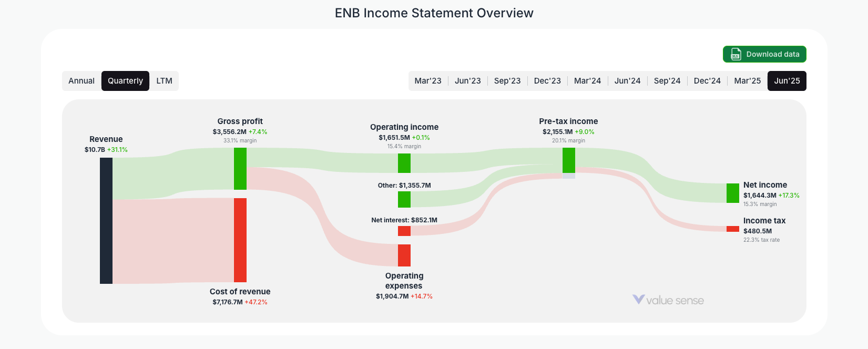Select the Sep'23 quarter
Viewport: 868px width, 349px height.
507,81
